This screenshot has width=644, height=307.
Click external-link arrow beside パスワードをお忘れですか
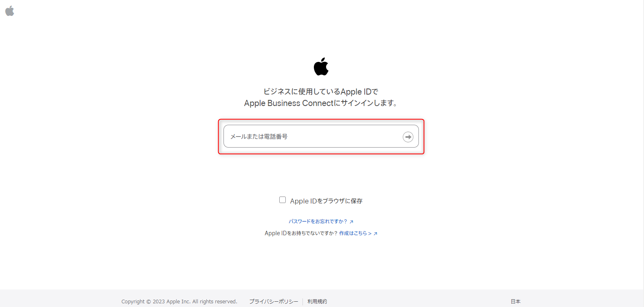(x=351, y=222)
